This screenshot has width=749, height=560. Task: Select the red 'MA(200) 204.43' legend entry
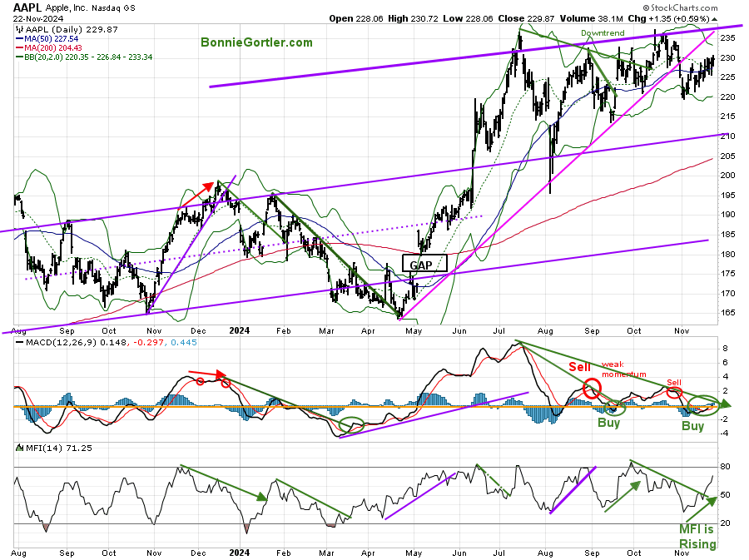click(x=49, y=47)
